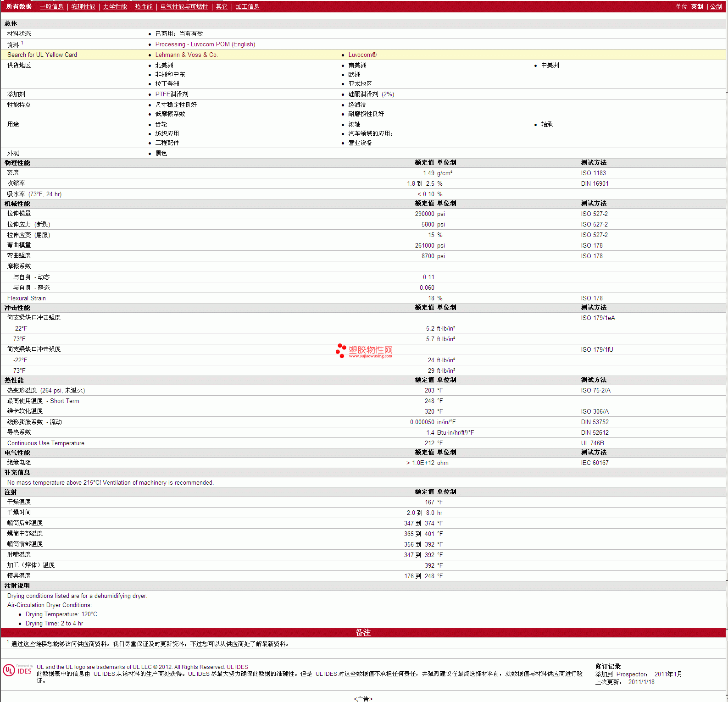Screen dimensions: 728x702
Task: Switch to the 物理性能 tab
Action: [x=83, y=6]
